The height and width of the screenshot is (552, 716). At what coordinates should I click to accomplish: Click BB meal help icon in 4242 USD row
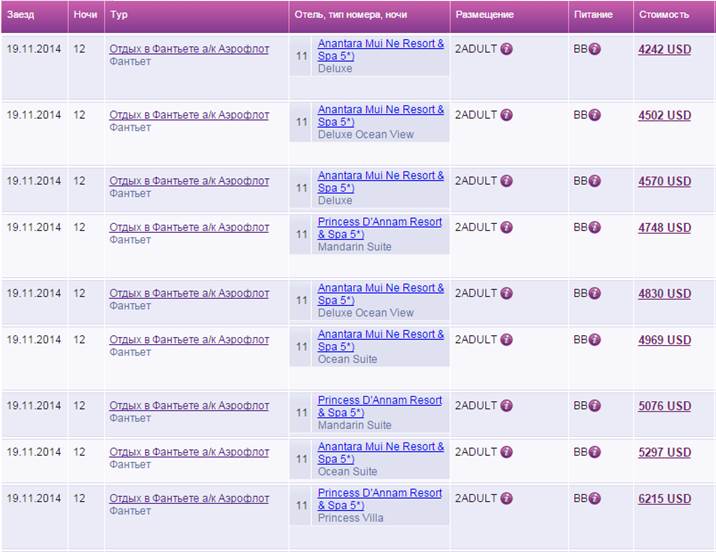[x=594, y=49]
